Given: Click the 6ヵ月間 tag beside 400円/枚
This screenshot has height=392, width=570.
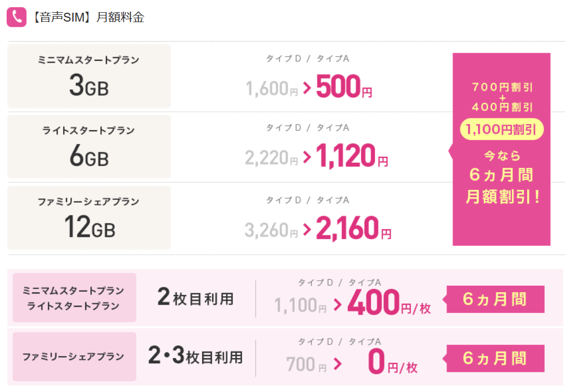Looking at the screenshot, I should (495, 300).
